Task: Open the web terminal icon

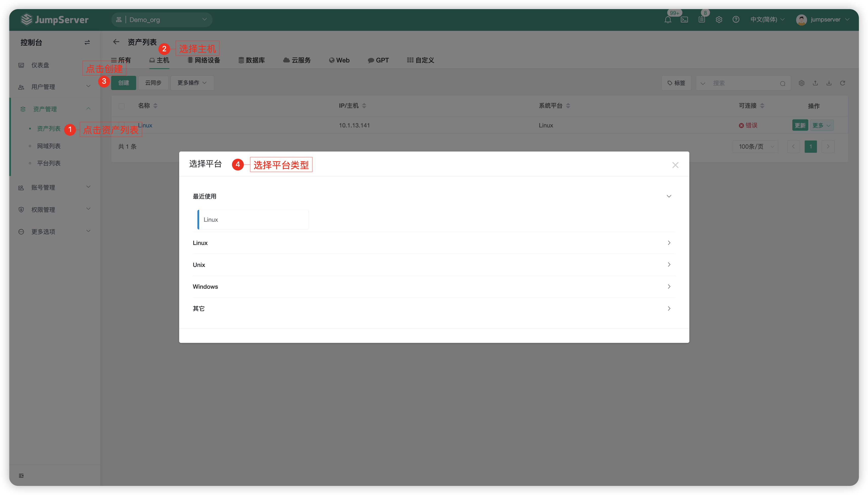Action: coord(684,20)
